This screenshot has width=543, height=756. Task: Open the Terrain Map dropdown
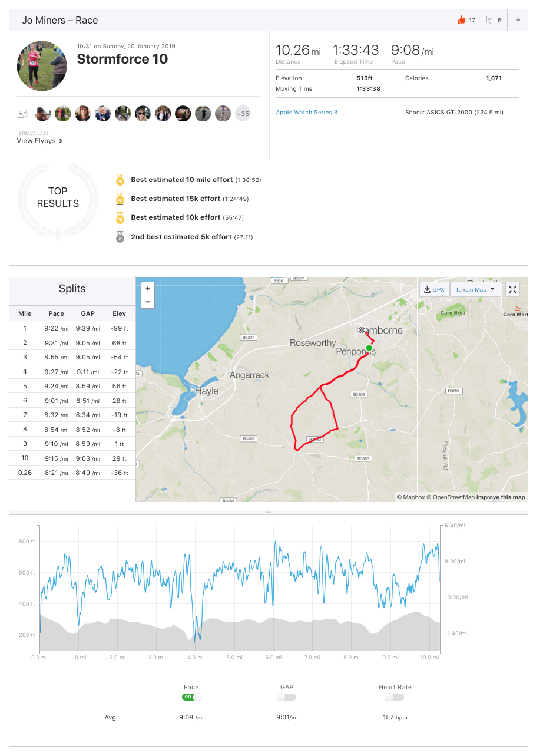point(475,289)
